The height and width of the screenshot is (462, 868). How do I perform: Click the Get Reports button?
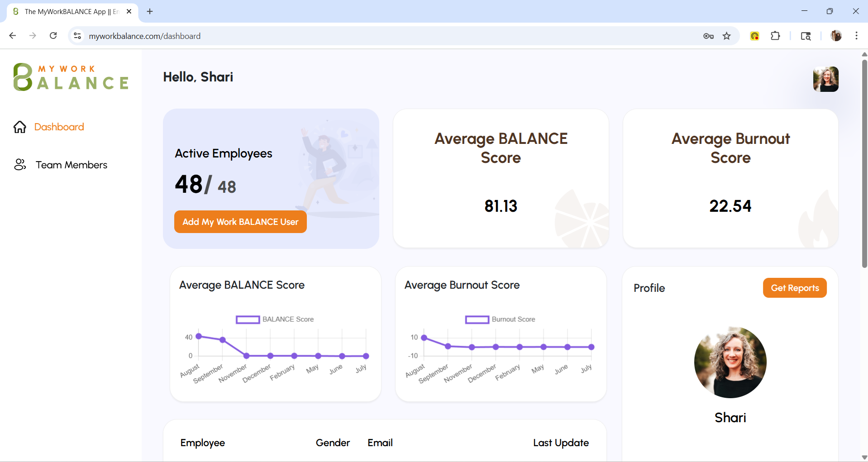point(795,288)
